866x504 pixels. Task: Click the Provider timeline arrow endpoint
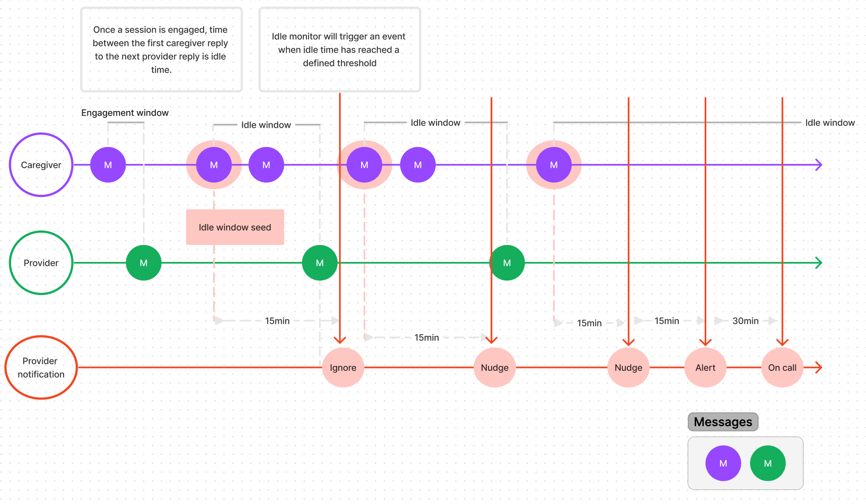[x=822, y=262]
